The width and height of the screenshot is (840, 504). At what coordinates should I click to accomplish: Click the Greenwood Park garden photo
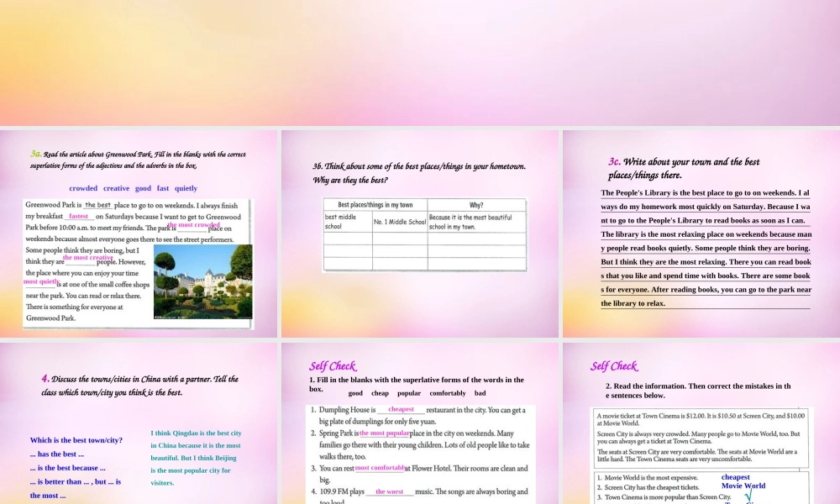coord(203,281)
